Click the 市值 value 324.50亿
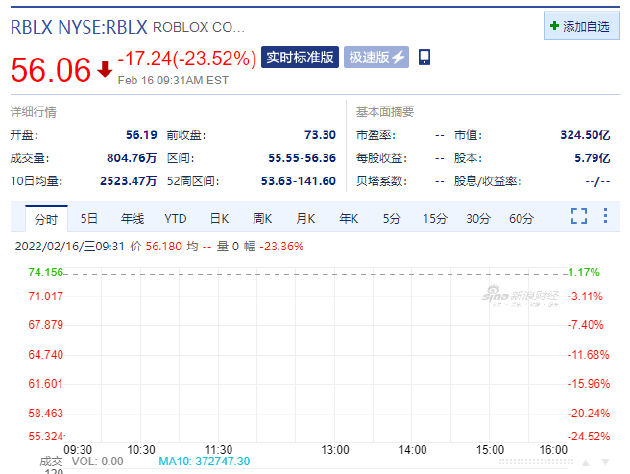Viewport: 630px width, 474px height. [585, 135]
